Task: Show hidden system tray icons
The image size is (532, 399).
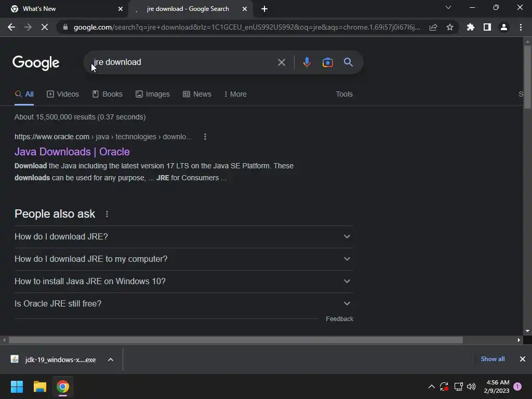Action: point(431,387)
